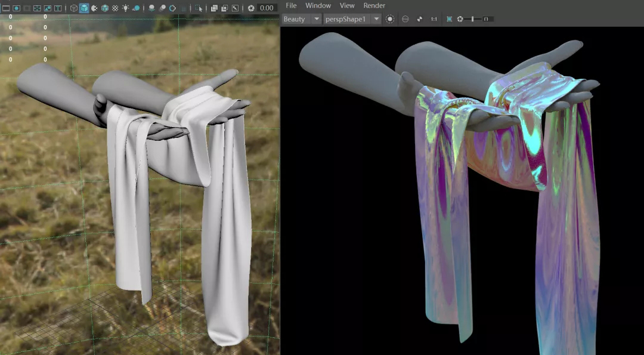Toggle X-ray display icon
This screenshot has height=355, width=644.
click(215, 8)
